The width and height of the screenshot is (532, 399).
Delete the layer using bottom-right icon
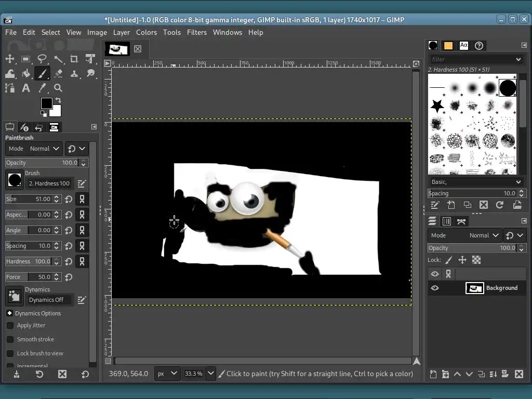tap(519, 374)
